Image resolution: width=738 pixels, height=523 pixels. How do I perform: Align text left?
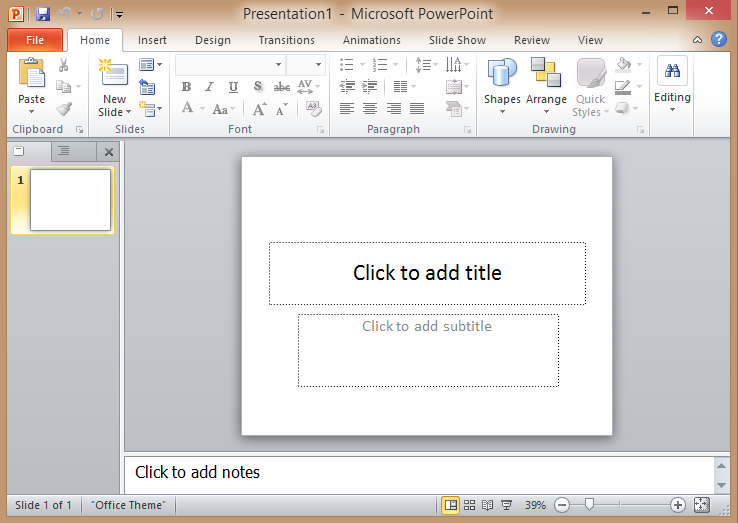pyautogui.click(x=347, y=109)
